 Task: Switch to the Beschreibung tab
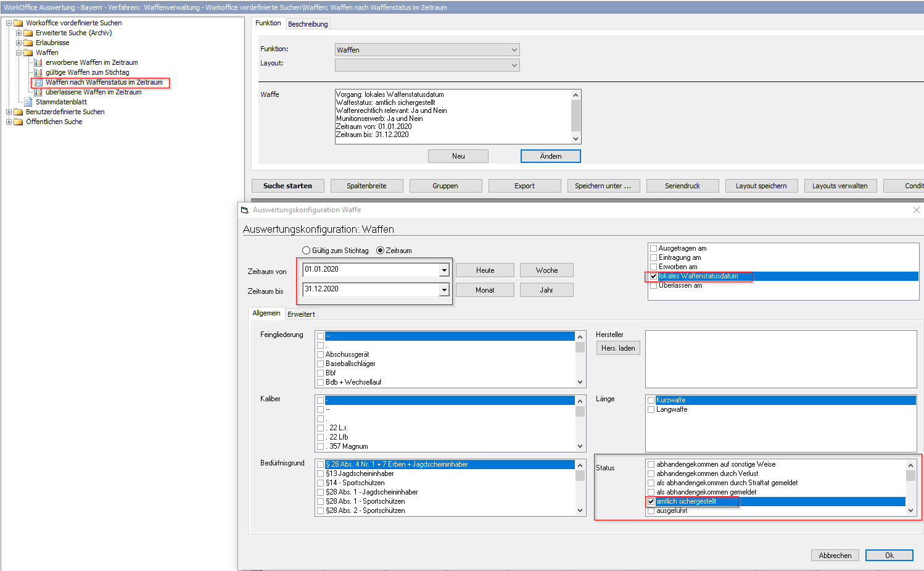click(308, 24)
